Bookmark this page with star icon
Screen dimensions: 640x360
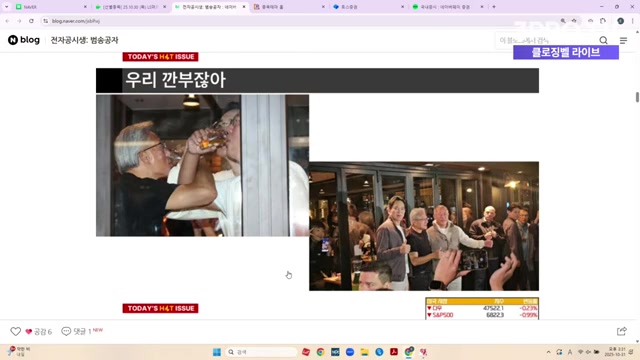click(x=574, y=21)
